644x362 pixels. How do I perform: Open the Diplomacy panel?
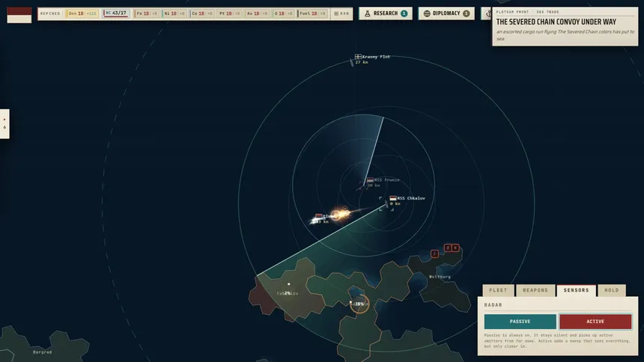point(446,13)
